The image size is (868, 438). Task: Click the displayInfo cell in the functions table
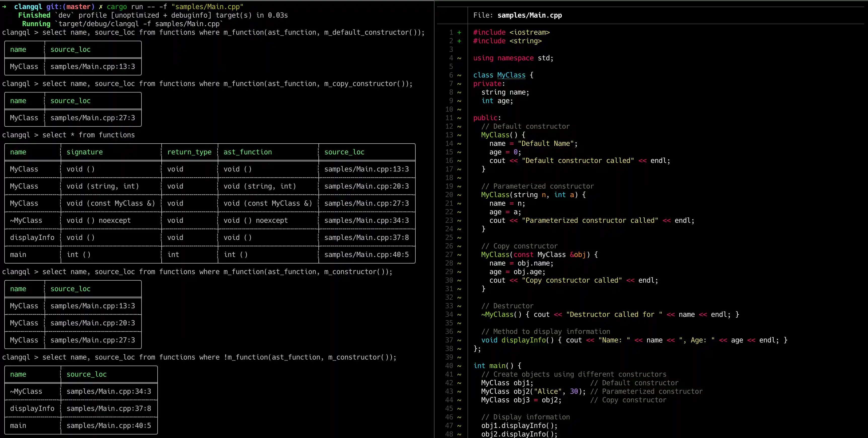32,238
